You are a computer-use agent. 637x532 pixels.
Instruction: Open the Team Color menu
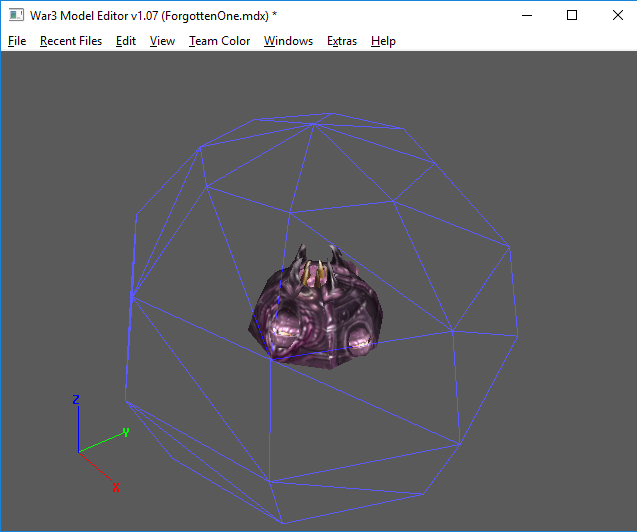coord(219,41)
